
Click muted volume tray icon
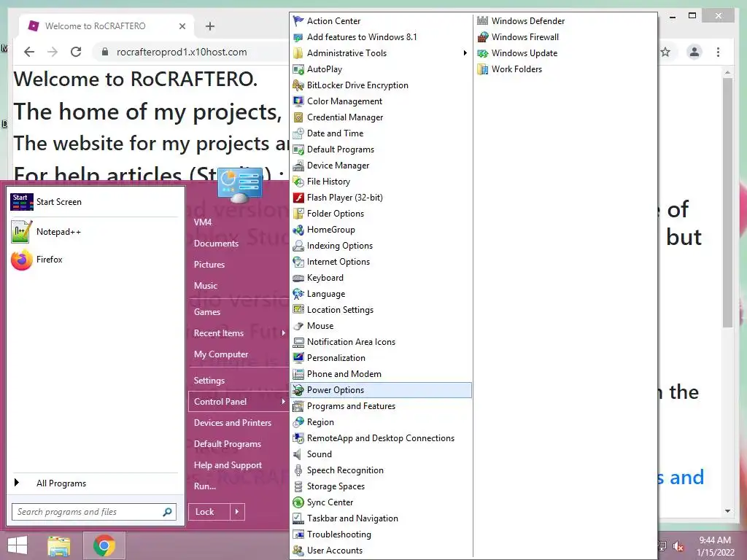(x=678, y=547)
